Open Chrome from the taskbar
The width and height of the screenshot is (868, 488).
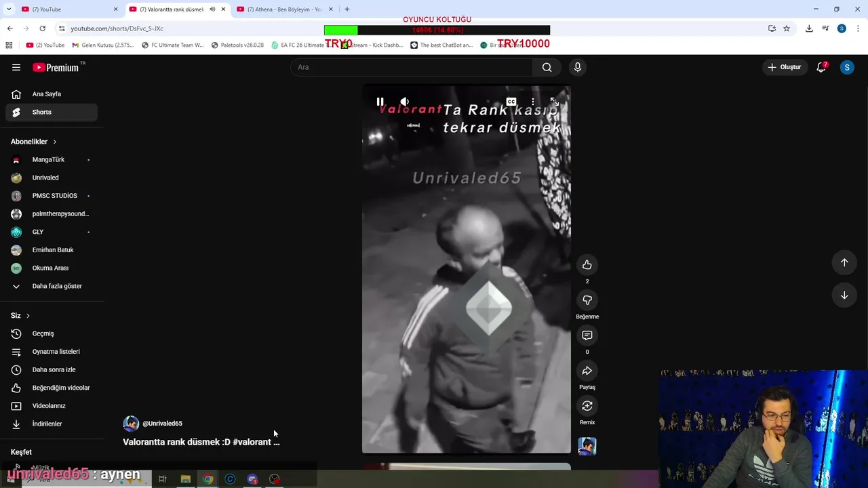pos(208,479)
